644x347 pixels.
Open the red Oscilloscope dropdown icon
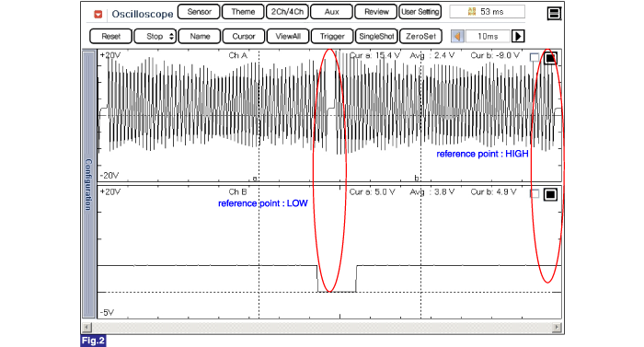click(x=98, y=15)
